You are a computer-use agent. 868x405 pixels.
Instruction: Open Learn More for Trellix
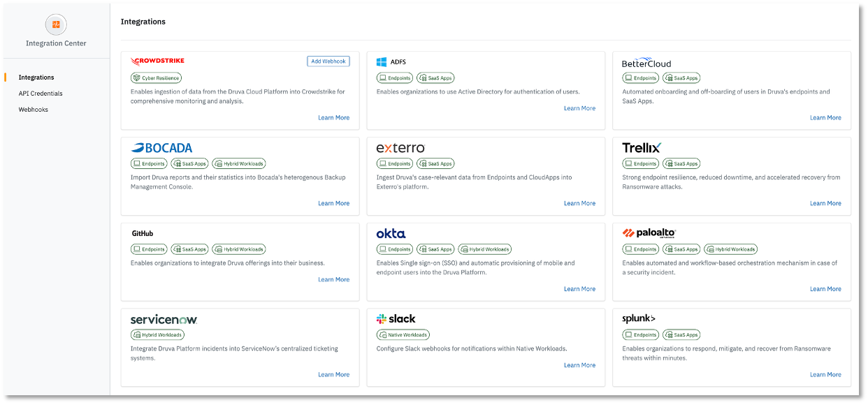pyautogui.click(x=825, y=203)
